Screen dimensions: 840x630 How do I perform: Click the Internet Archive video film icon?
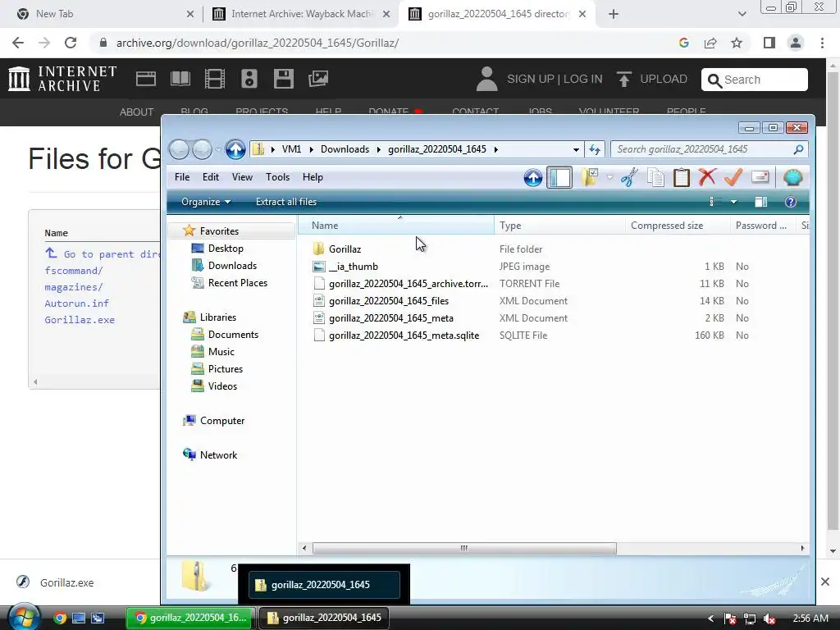215,79
